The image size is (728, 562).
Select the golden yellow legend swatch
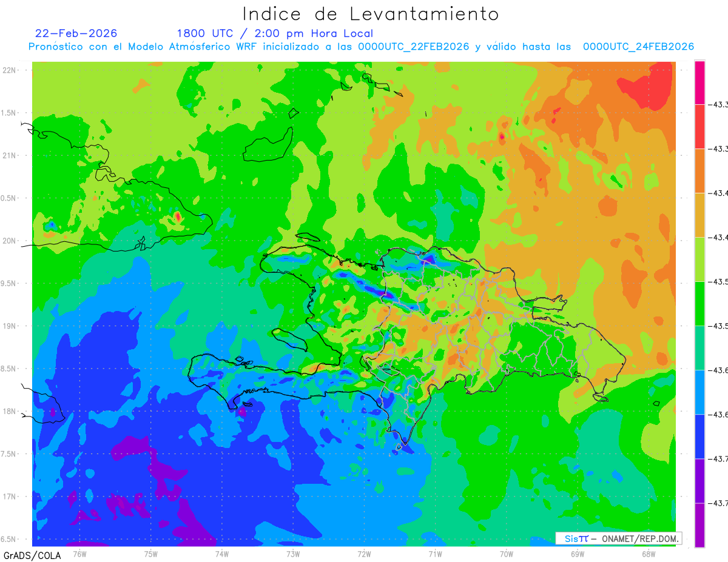(699, 215)
